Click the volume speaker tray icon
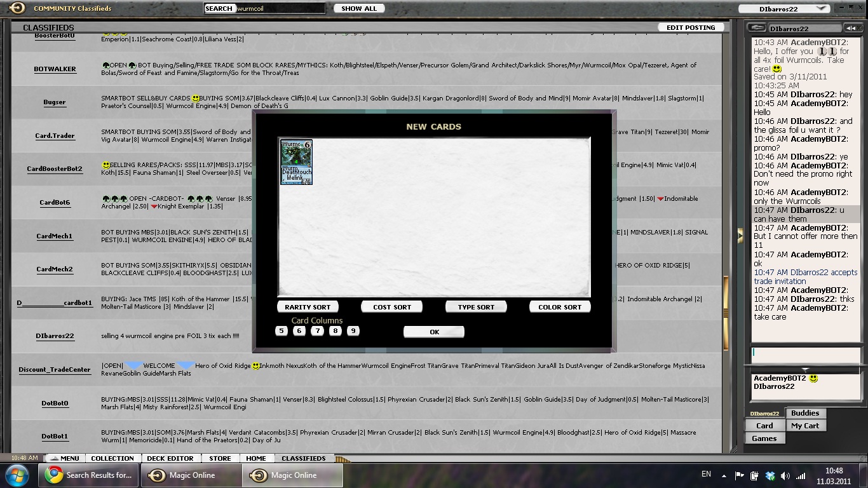This screenshot has height=488, width=868. pyautogui.click(x=785, y=475)
